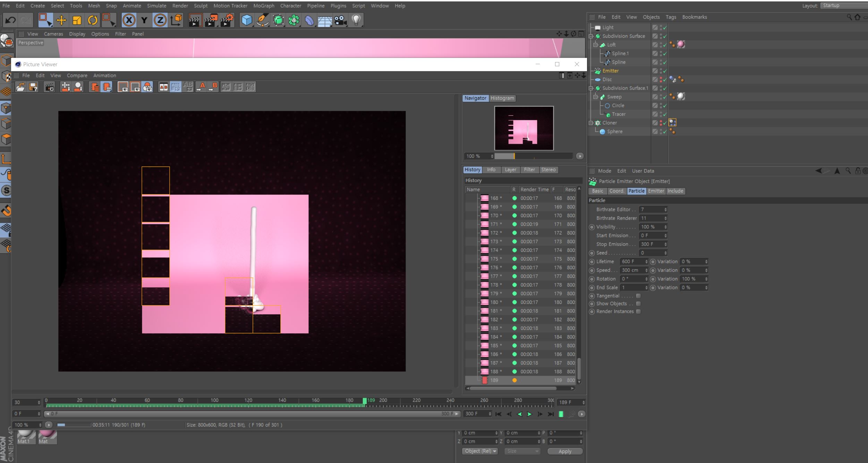This screenshot has height=463, width=868.
Task: Toggle Lifetime animation radio dot
Action: tap(592, 261)
